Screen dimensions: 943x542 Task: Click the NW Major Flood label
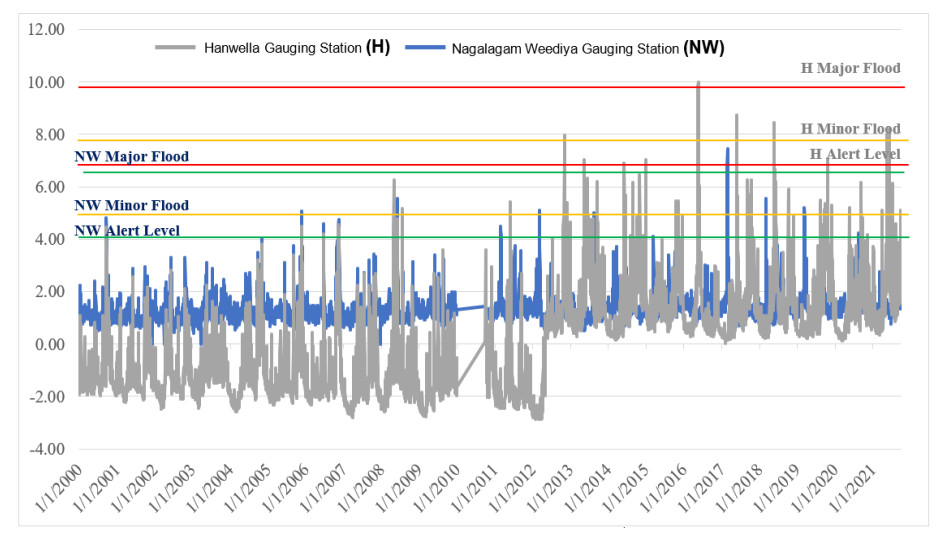(x=131, y=157)
